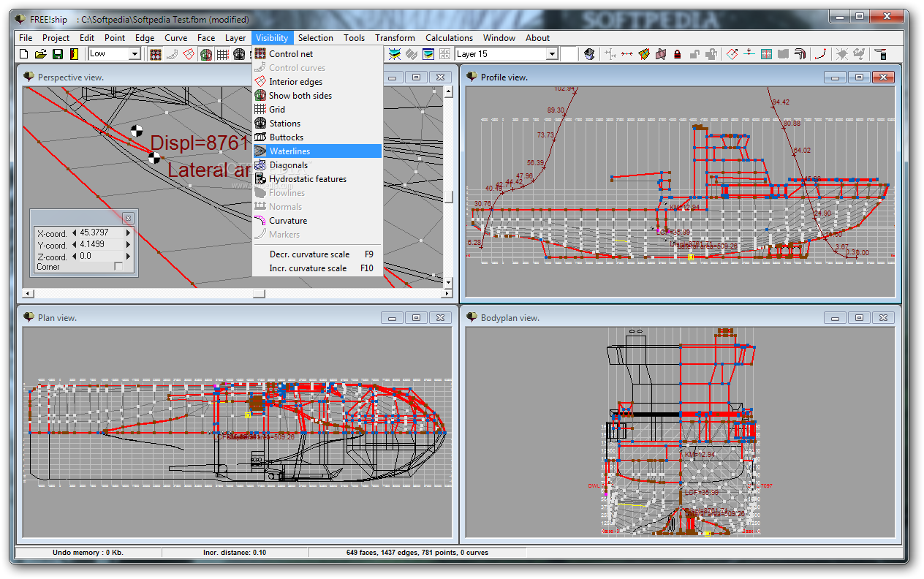
Task: Toggle the highlighted Waterlines menu entry
Action: [x=317, y=151]
